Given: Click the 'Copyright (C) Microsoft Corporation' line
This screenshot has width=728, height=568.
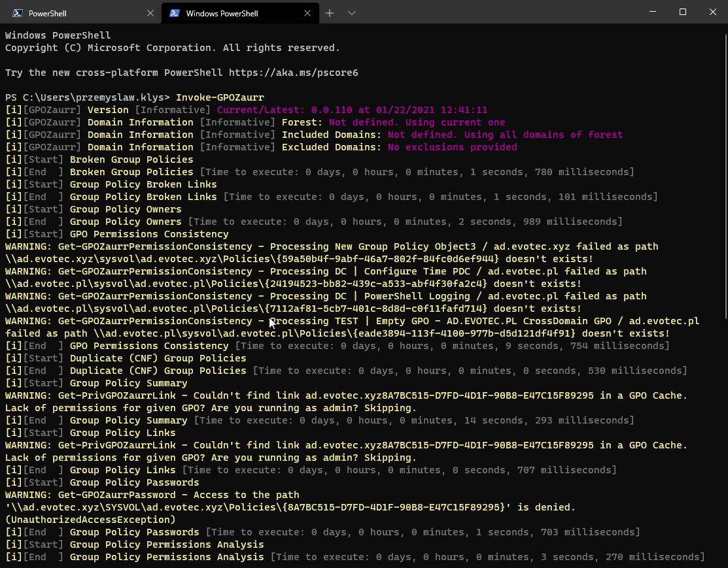Looking at the screenshot, I should [173, 48].
